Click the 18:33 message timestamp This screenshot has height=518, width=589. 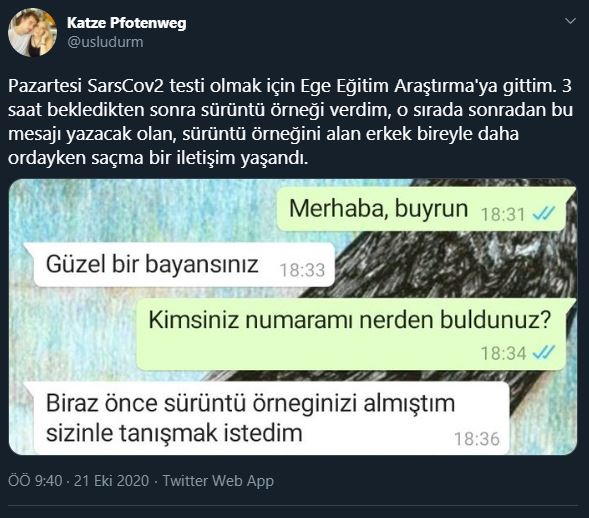click(x=302, y=270)
